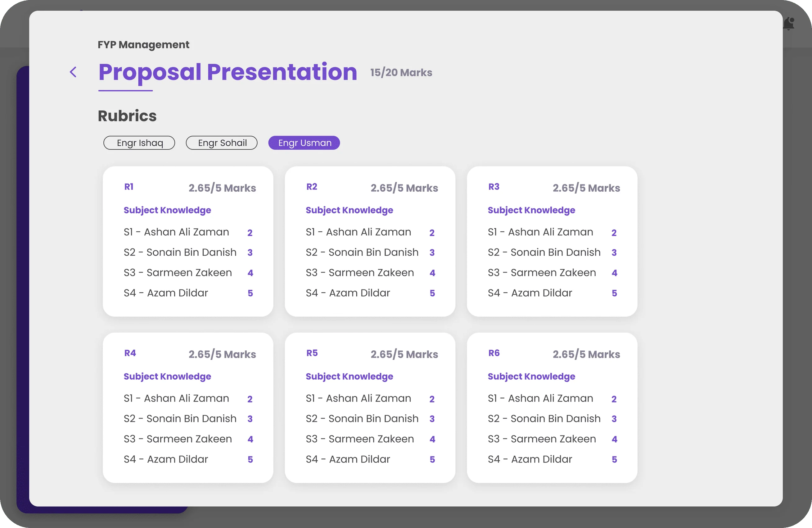812x528 pixels.
Task: Select Subject Knowledge heading in R2
Action: [x=350, y=210]
